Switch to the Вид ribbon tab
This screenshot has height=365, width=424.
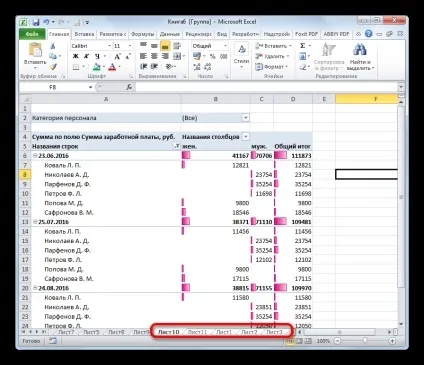point(222,34)
